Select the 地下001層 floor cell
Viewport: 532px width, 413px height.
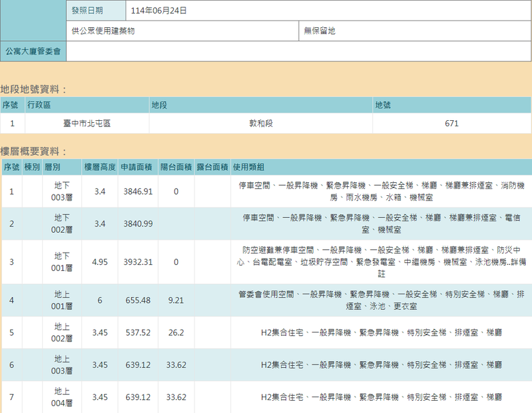point(62,262)
